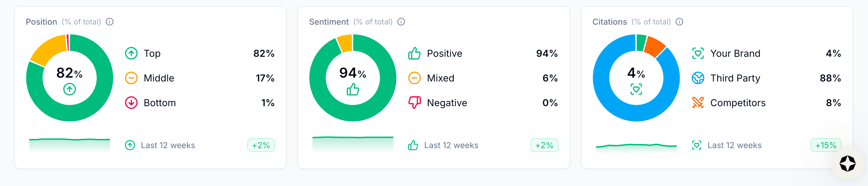Click the green Top position arrow icon
Screen dimensions: 868x186
tap(131, 53)
